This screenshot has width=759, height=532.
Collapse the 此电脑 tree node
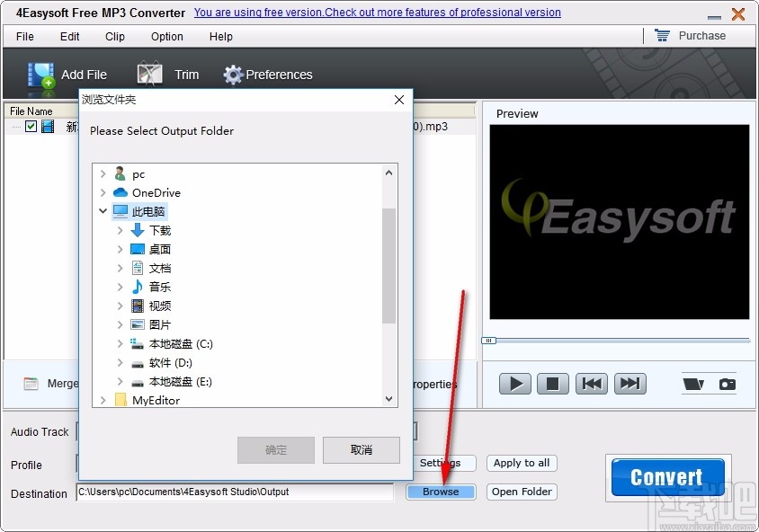pyautogui.click(x=103, y=211)
